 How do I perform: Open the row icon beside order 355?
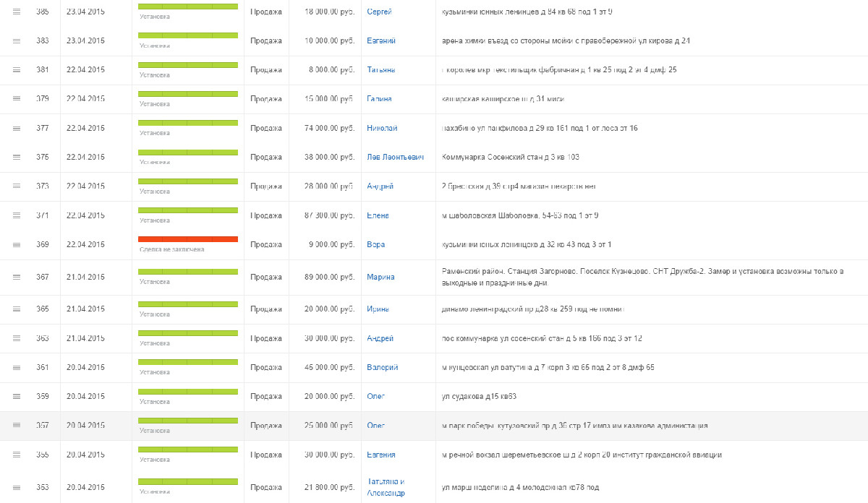click(17, 455)
